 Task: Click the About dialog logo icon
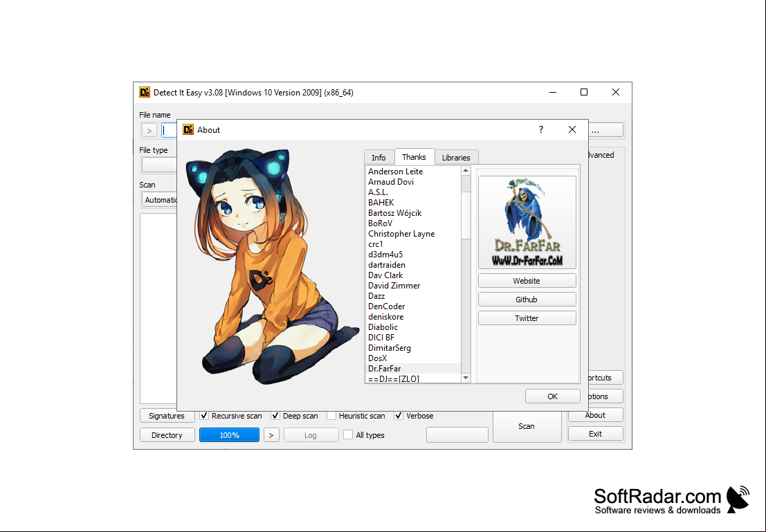(188, 129)
